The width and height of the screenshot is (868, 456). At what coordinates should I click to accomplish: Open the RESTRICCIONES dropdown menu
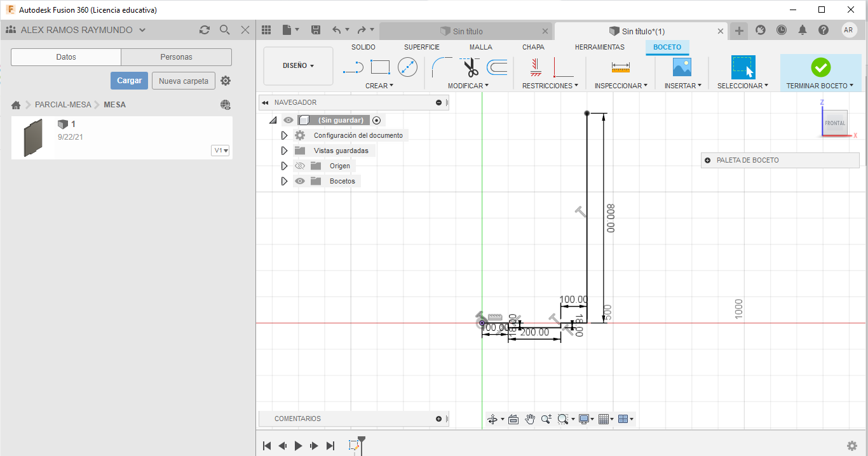[550, 85]
